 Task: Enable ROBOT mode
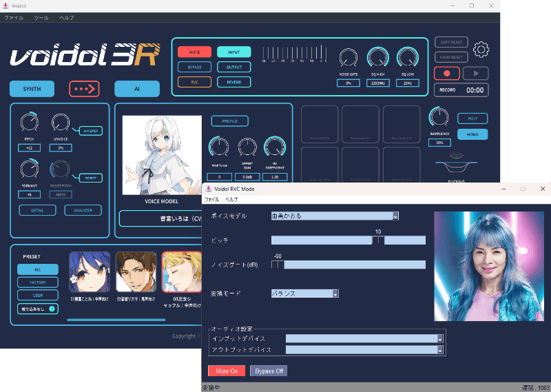coord(91,178)
